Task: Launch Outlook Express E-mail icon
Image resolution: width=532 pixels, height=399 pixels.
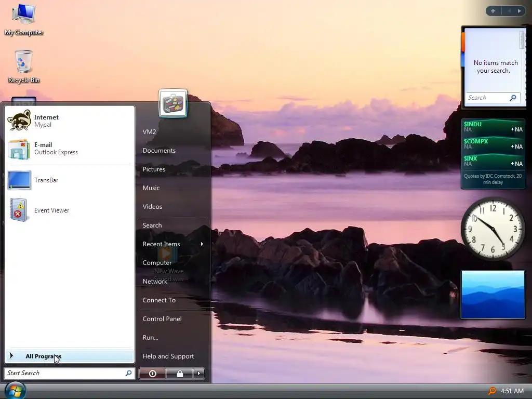Action: coord(19,149)
